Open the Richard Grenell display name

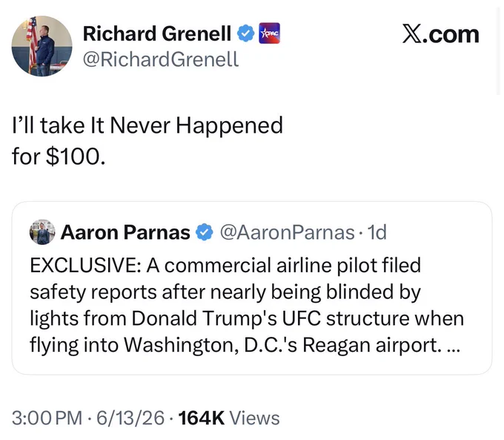(157, 33)
